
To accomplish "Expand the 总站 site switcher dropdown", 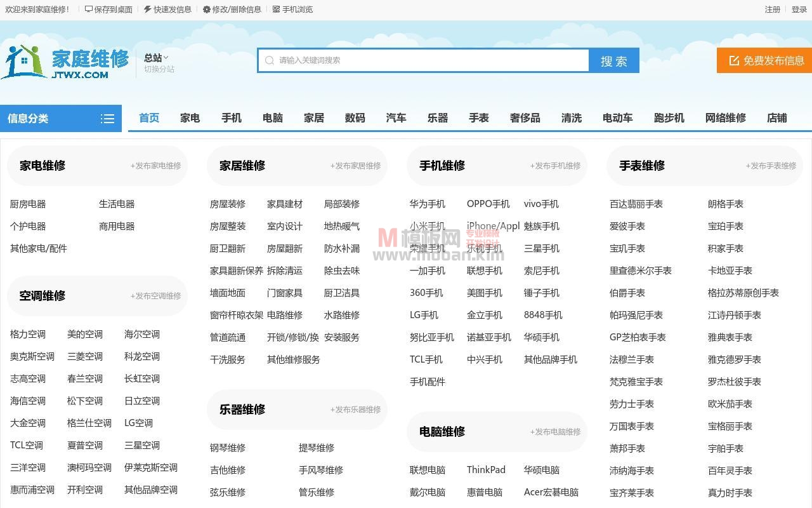I will tap(156, 58).
